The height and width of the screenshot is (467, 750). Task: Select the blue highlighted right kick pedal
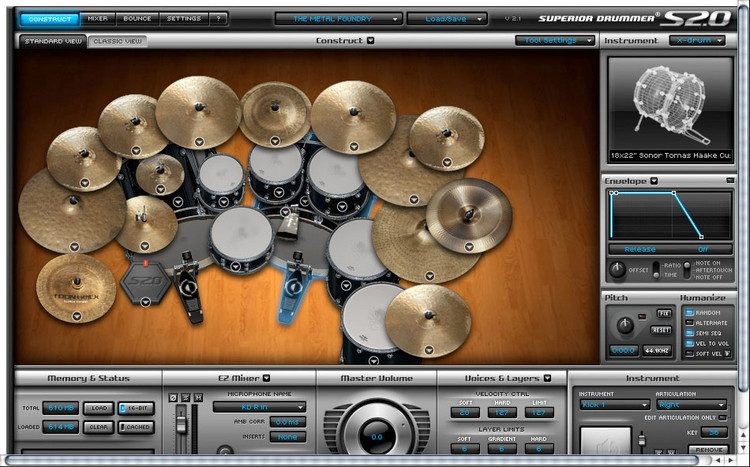point(292,287)
